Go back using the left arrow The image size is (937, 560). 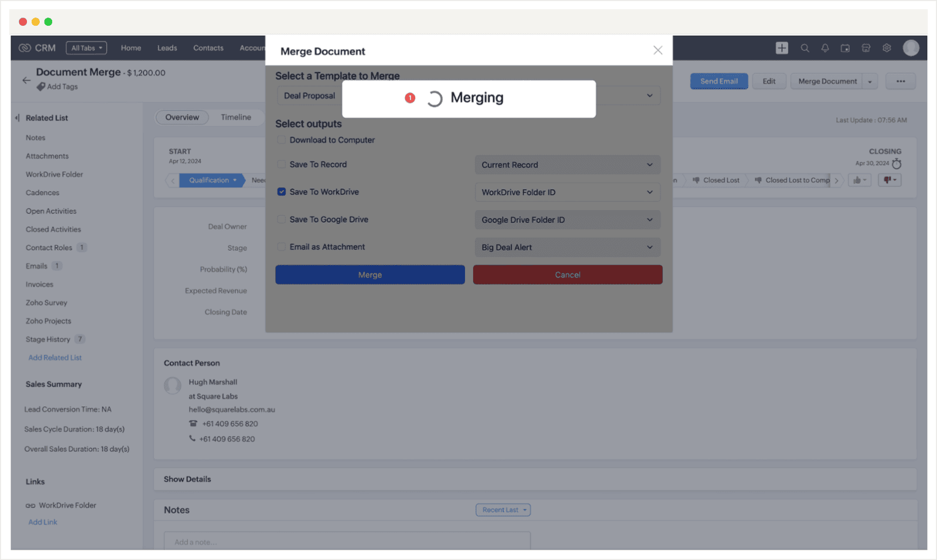point(26,80)
